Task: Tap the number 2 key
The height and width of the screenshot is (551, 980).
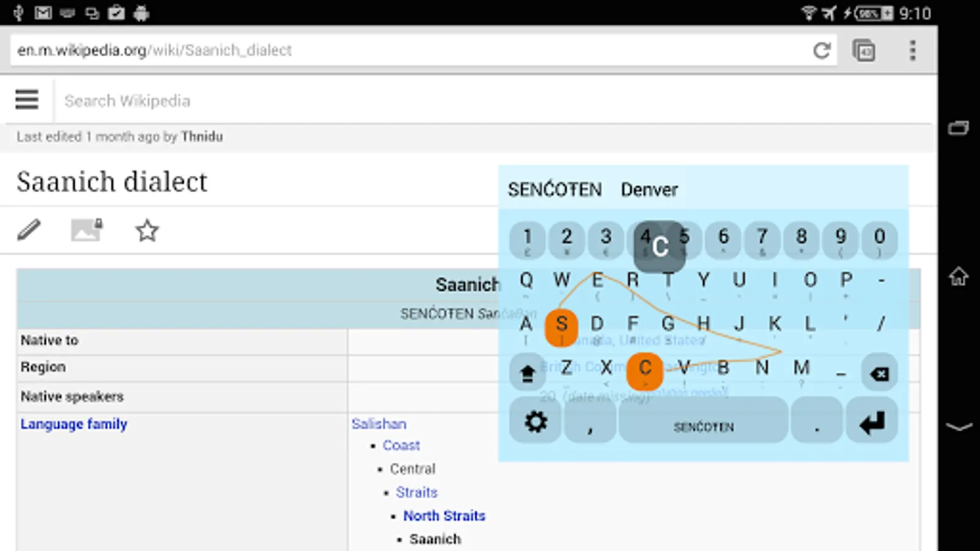Action: [567, 239]
